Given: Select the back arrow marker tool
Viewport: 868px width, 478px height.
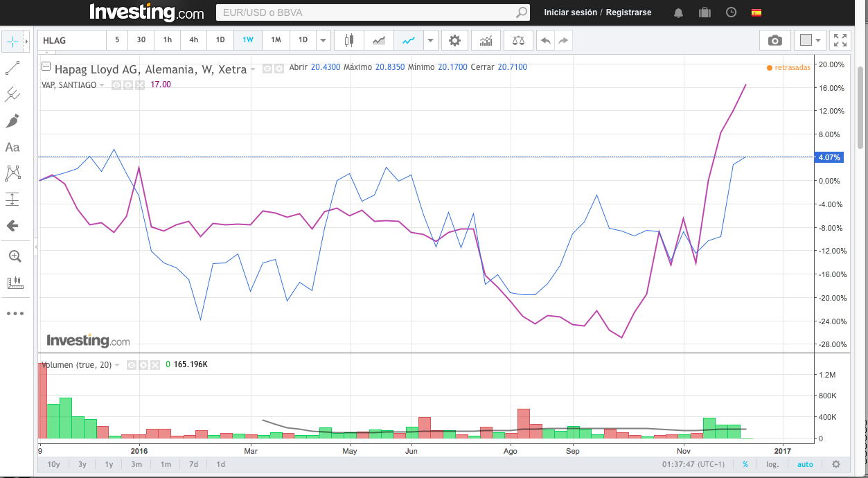Looking at the screenshot, I should coord(12,226).
